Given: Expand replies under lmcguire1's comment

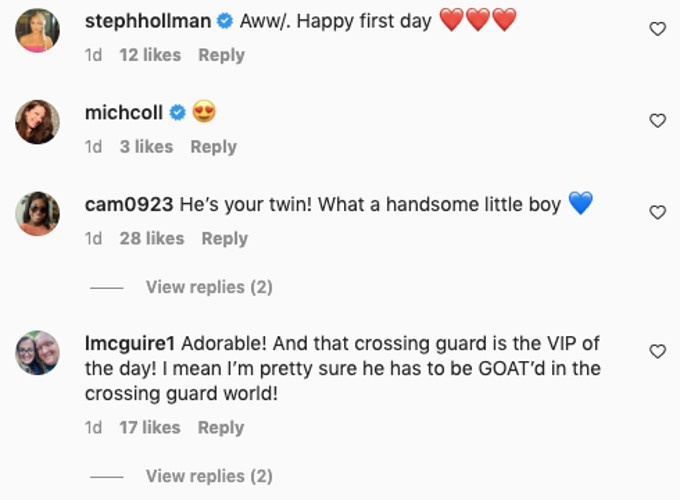Looking at the screenshot, I should pos(209,476).
